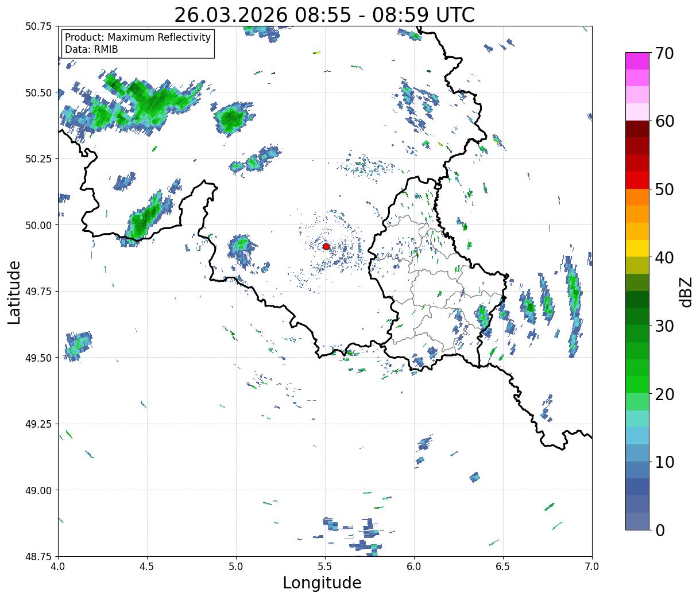
Task: Click the colorbar tick label 0
Action: click(x=660, y=530)
